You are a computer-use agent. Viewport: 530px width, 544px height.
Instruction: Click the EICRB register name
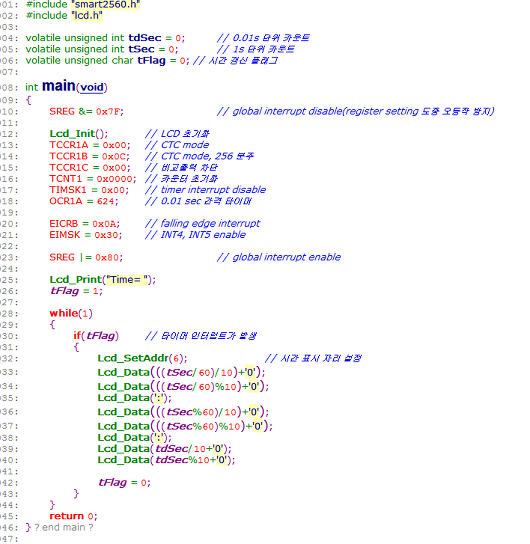coord(63,223)
